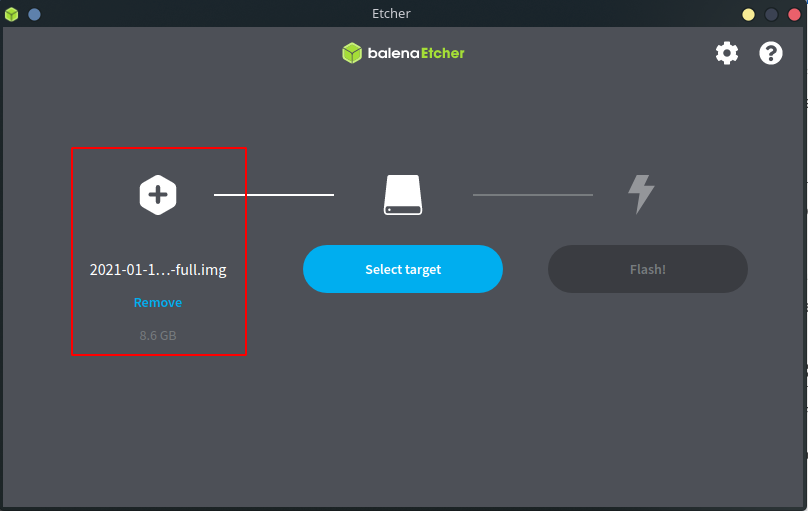808x511 pixels.
Task: Minimize window with the yellow button
Action: point(748,14)
